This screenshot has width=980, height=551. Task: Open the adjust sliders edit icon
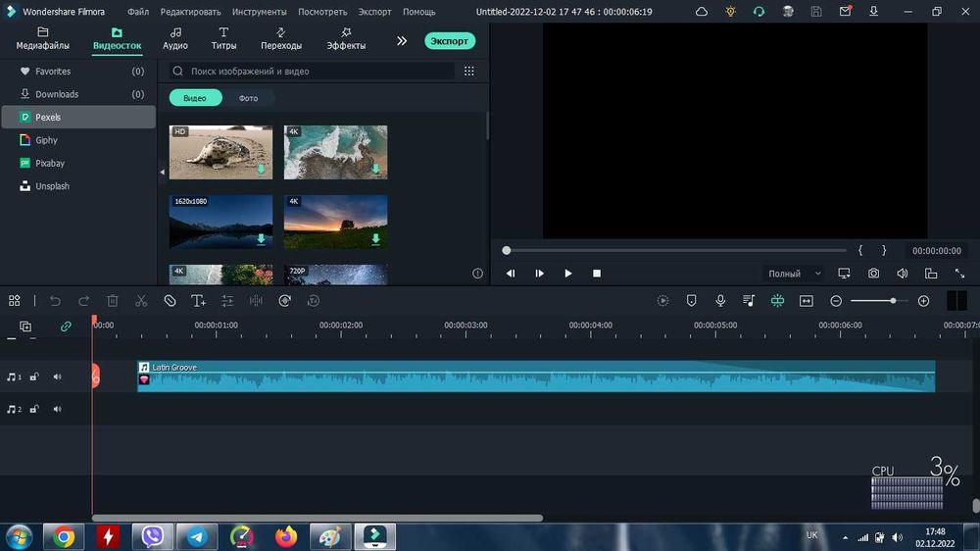(x=227, y=301)
